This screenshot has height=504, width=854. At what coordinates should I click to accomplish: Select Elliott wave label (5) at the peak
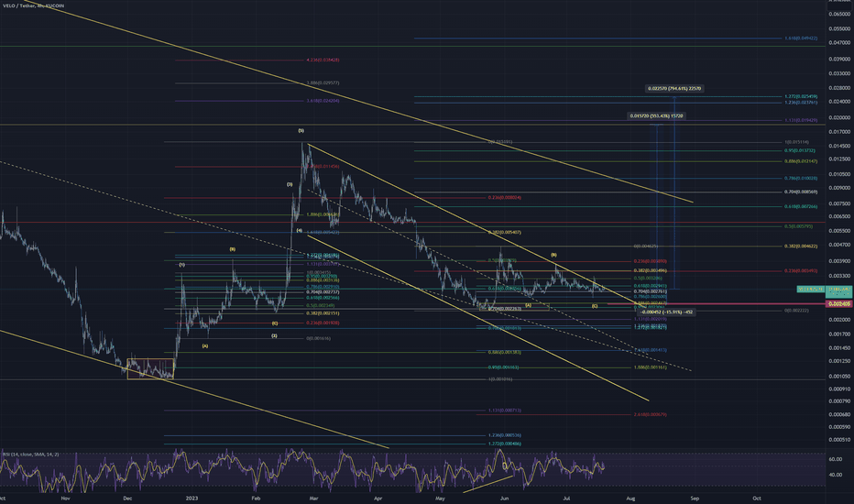[301, 131]
